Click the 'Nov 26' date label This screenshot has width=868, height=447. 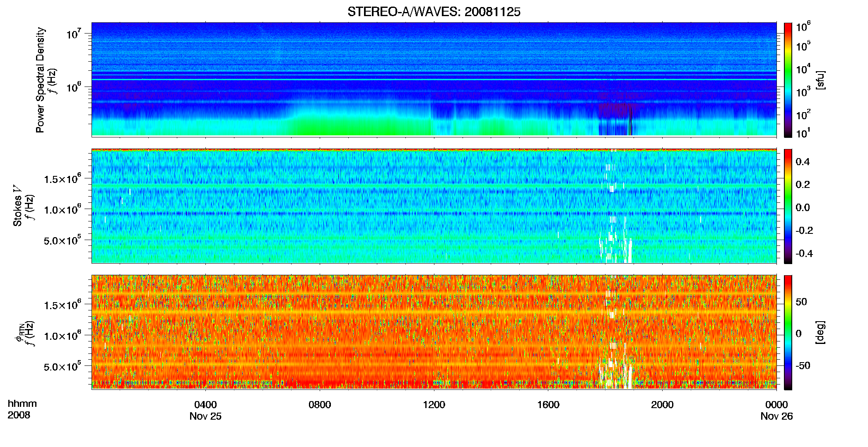click(x=776, y=416)
